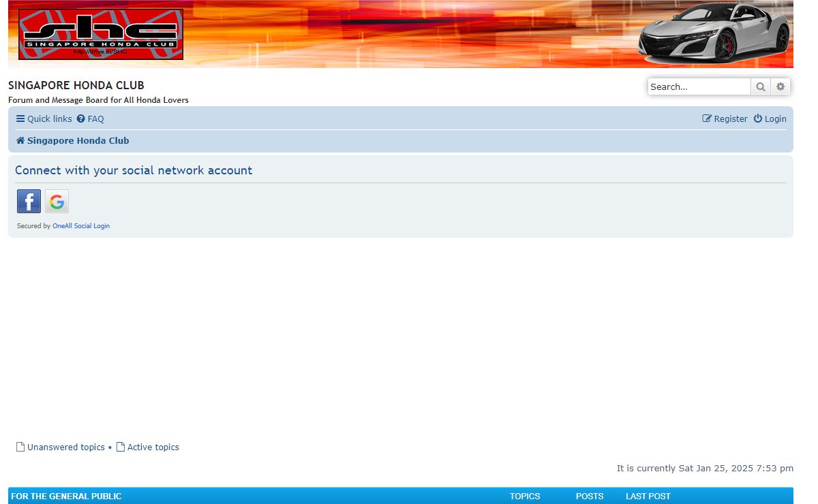Connect with Google account
818x504 pixels.
(x=57, y=202)
